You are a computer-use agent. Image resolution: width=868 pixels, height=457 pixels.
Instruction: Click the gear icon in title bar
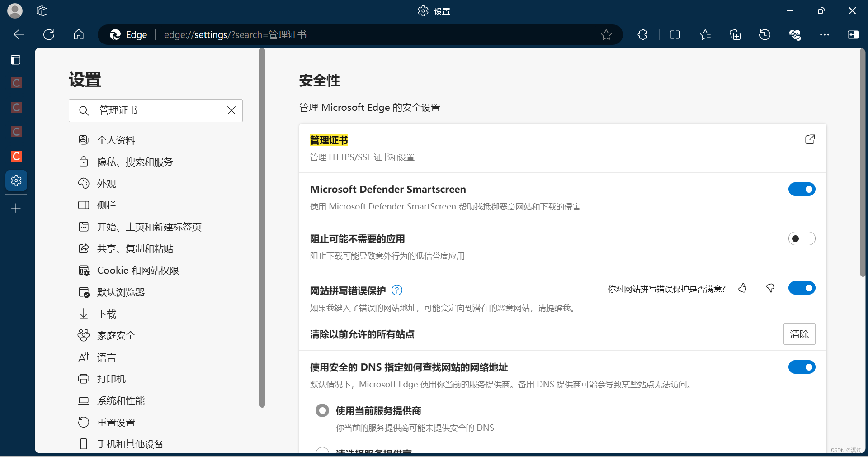coord(423,11)
